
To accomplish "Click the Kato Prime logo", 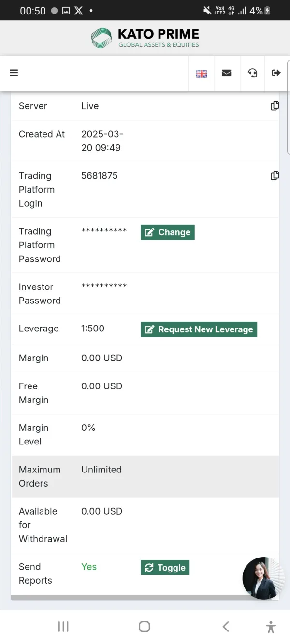I will [145, 38].
